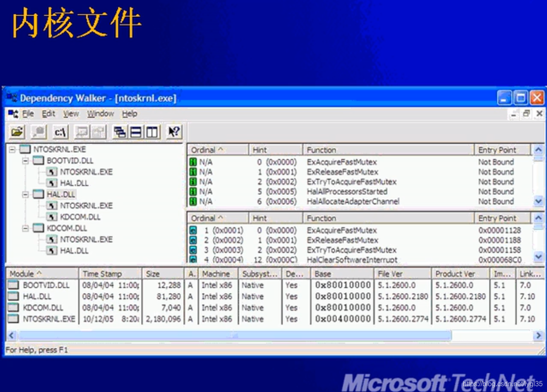This screenshot has width=547, height=392.
Task: Click the Open file toolbar icon
Action: [17, 132]
